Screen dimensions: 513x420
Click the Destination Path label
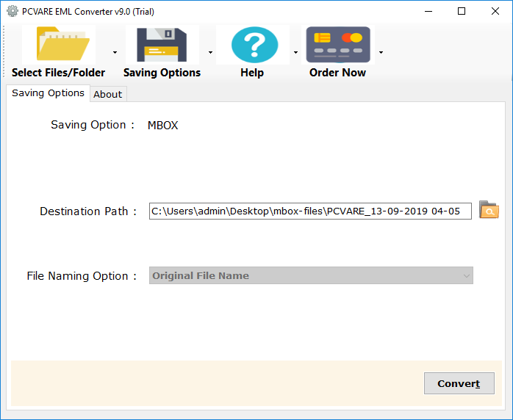[x=87, y=211]
